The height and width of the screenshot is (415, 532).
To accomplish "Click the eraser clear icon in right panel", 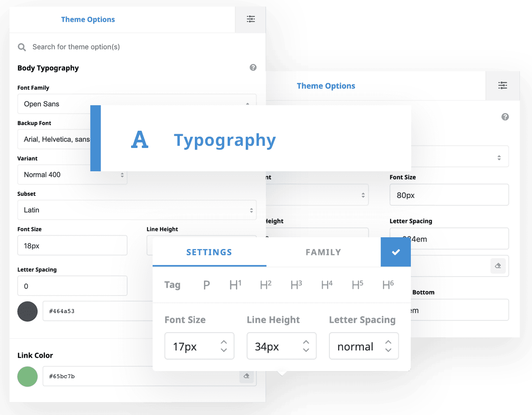I will click(x=498, y=266).
